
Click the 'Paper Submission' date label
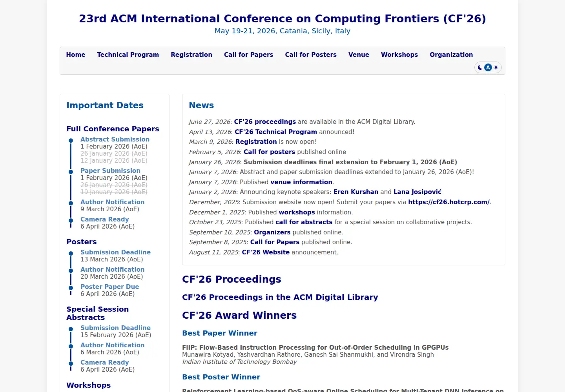(110, 171)
